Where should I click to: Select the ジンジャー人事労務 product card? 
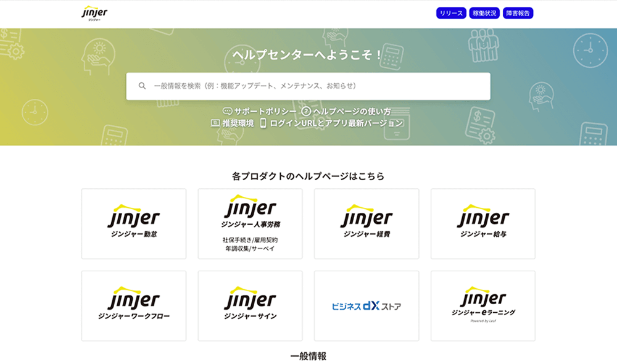250,223
